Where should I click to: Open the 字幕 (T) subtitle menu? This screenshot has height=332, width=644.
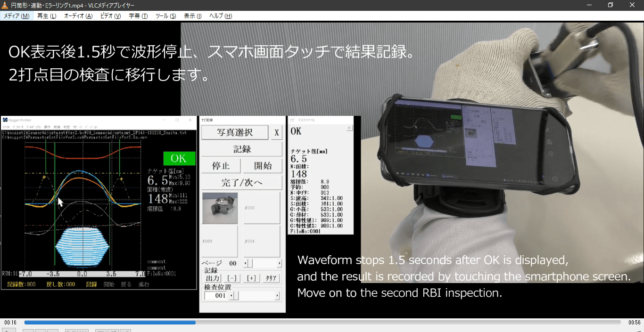tap(138, 16)
